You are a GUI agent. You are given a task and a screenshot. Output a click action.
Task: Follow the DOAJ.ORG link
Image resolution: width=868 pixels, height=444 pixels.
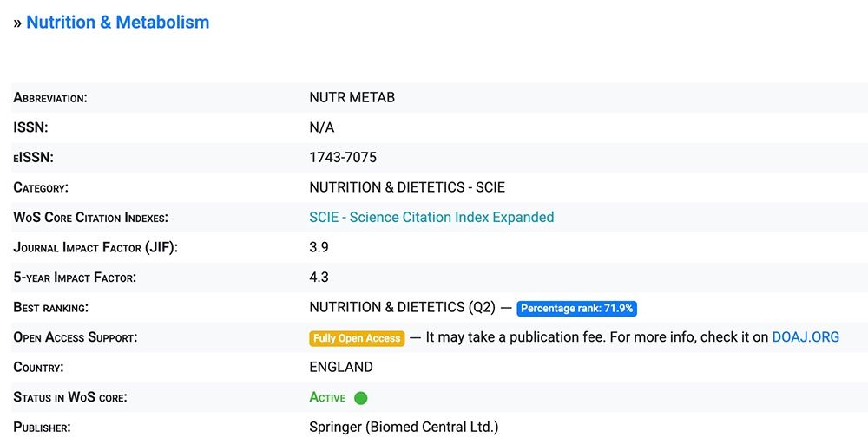(806, 337)
